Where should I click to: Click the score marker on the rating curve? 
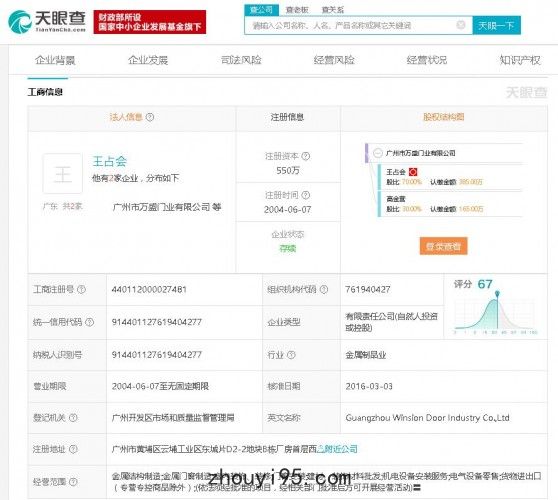pyautogui.click(x=497, y=294)
